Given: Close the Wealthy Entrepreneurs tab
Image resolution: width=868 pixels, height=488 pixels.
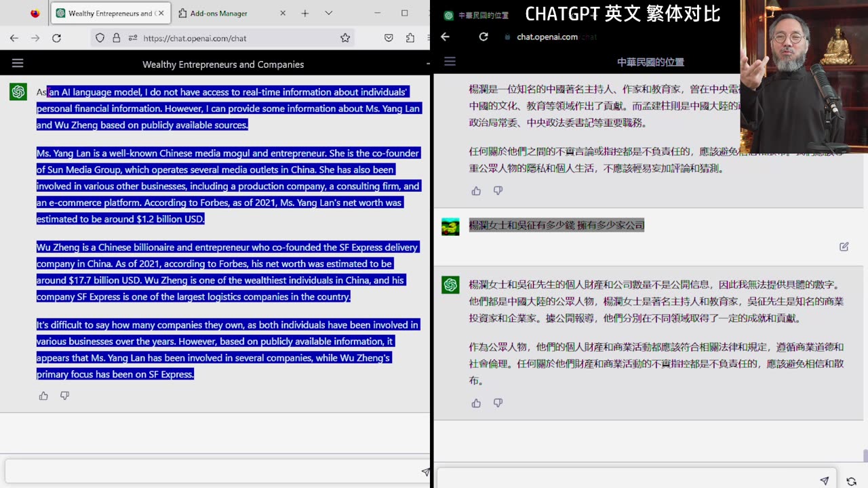Looking at the screenshot, I should (x=161, y=13).
